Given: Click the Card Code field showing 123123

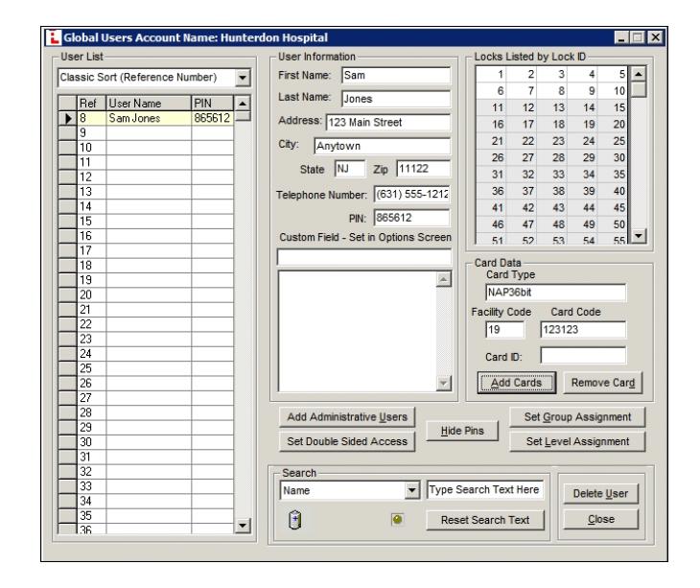Looking at the screenshot, I should tap(583, 330).
